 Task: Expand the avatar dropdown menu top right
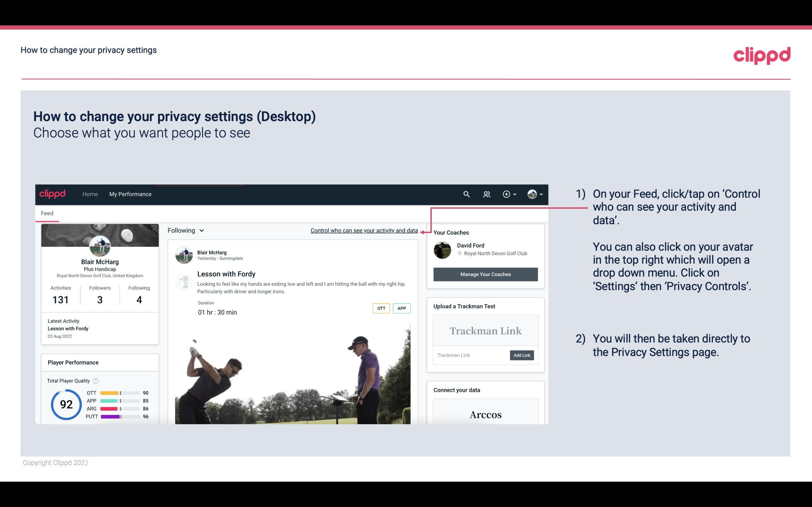[x=535, y=194]
